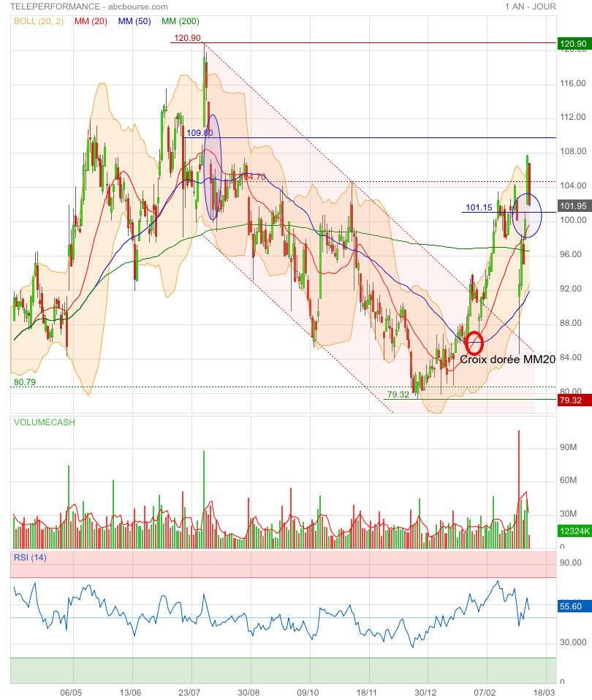
Task: Click the 'Croix dorée MM20' annotation text
Action: pos(508,359)
